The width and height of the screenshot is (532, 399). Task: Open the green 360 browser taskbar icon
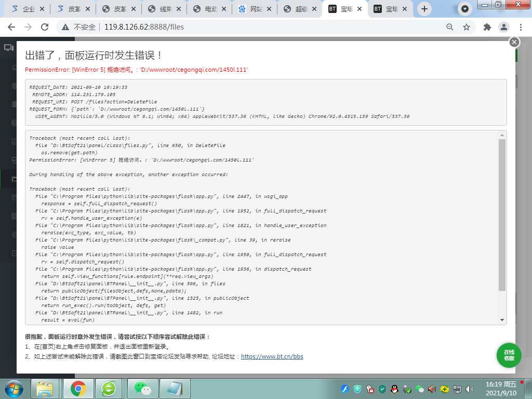109,389
